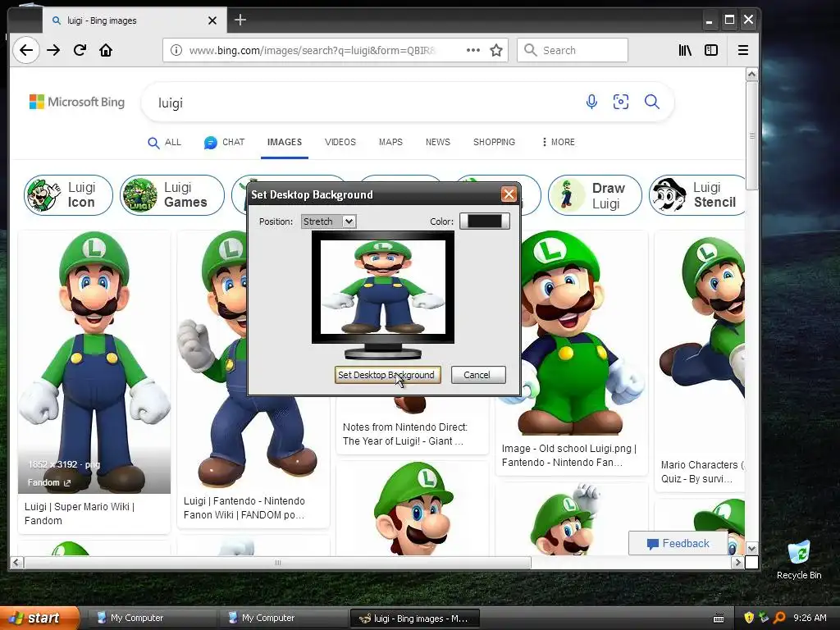Go forward with the forward arrow
This screenshot has width=840, height=630.
pos(53,50)
